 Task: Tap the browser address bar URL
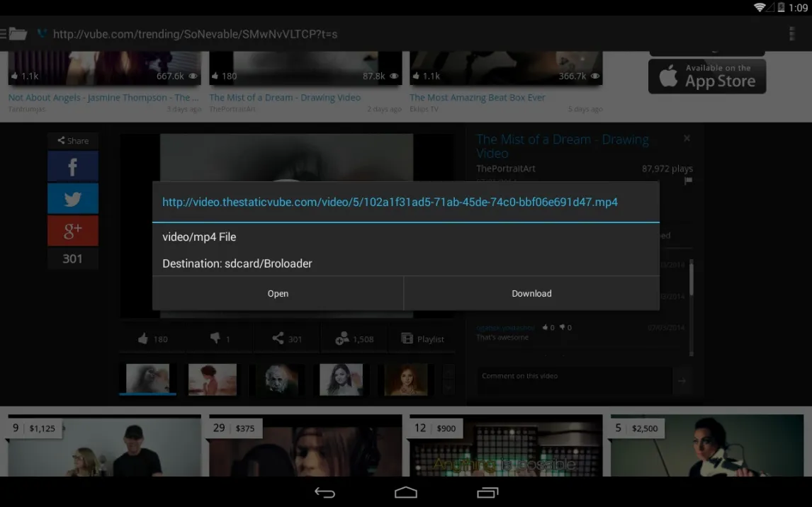click(195, 34)
